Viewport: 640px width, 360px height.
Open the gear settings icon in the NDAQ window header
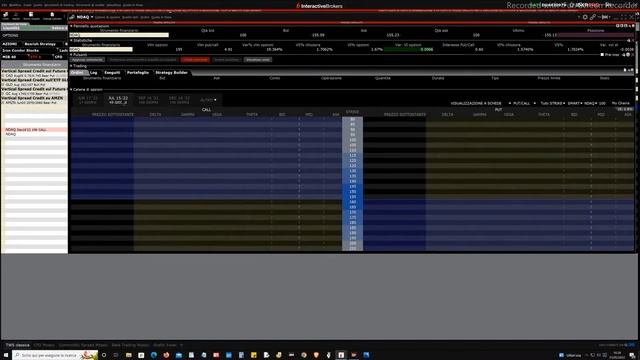tap(585, 17)
